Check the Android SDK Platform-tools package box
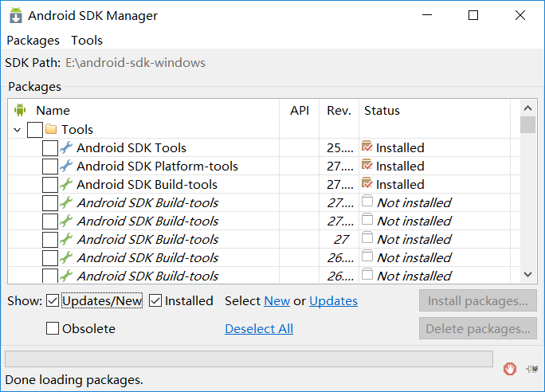Image resolution: width=545 pixels, height=392 pixels. pyautogui.click(x=50, y=166)
